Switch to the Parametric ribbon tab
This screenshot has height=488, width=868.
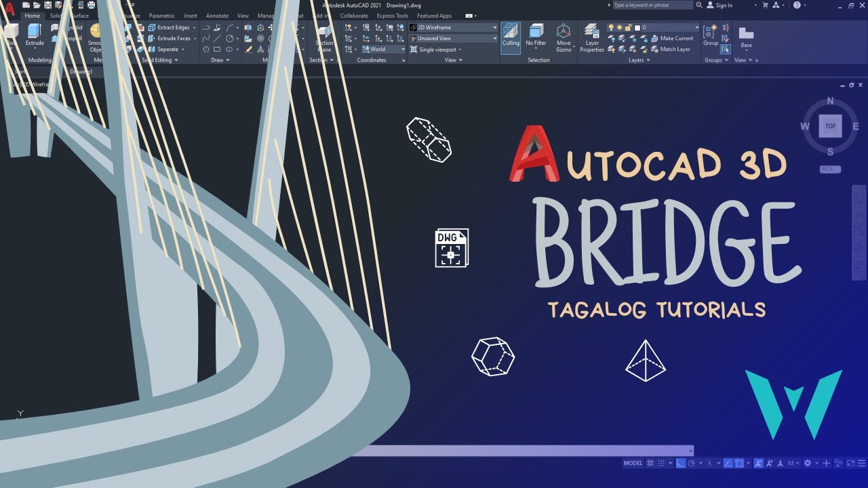161,16
